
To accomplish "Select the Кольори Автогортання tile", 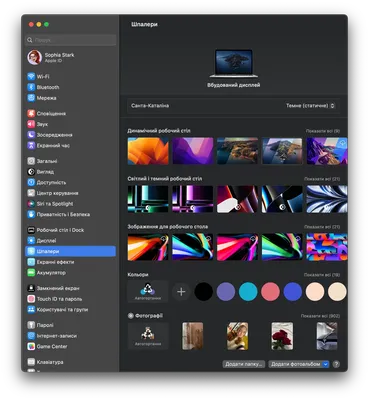I will [148, 292].
